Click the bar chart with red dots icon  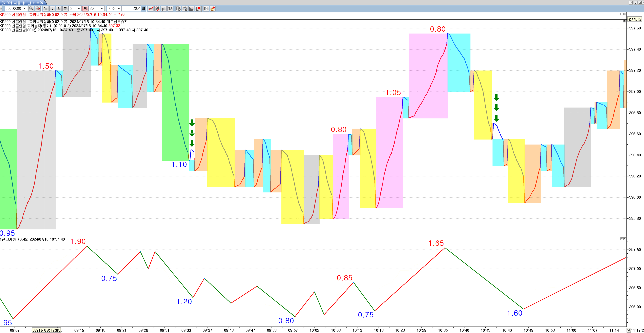pyautogui.click(x=157, y=9)
